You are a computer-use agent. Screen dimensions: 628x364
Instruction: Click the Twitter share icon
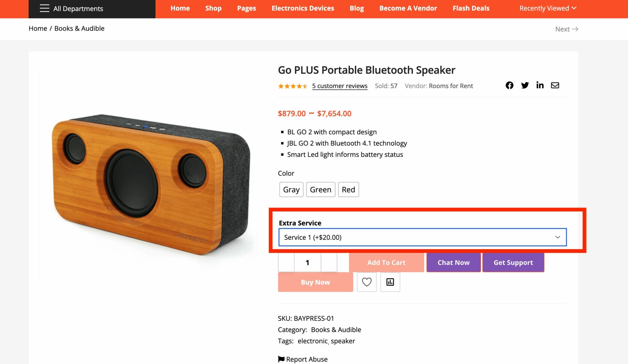click(x=524, y=85)
